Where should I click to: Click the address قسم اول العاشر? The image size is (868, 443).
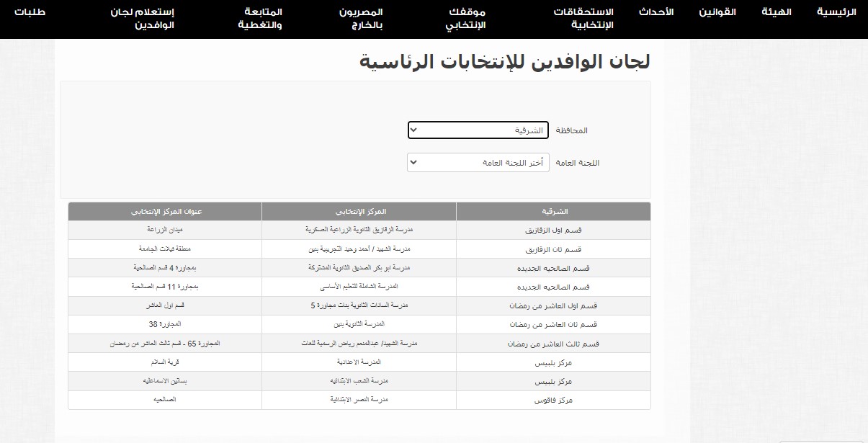[x=165, y=305]
